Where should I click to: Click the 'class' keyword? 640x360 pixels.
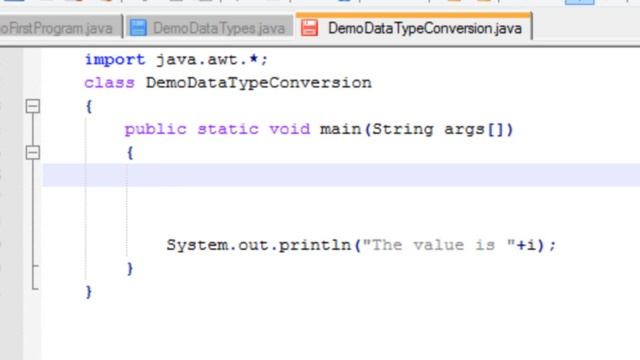tap(109, 83)
